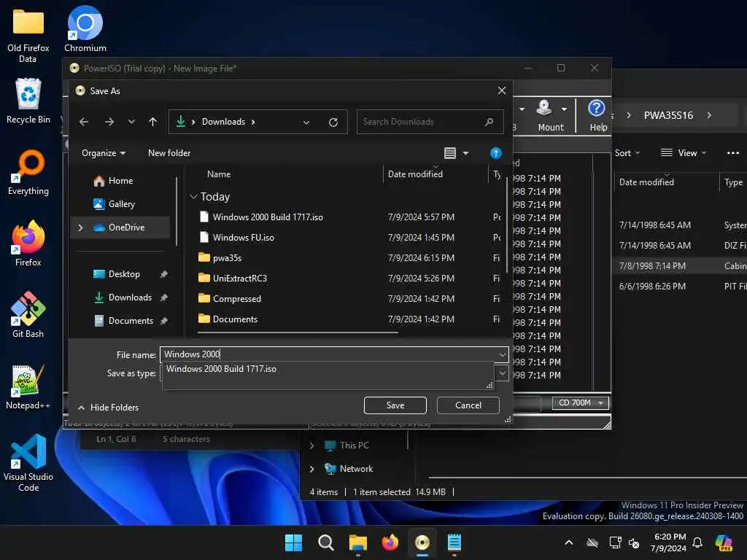The width and height of the screenshot is (747, 560).
Task: Open view options dropdown arrow
Action: pos(466,153)
